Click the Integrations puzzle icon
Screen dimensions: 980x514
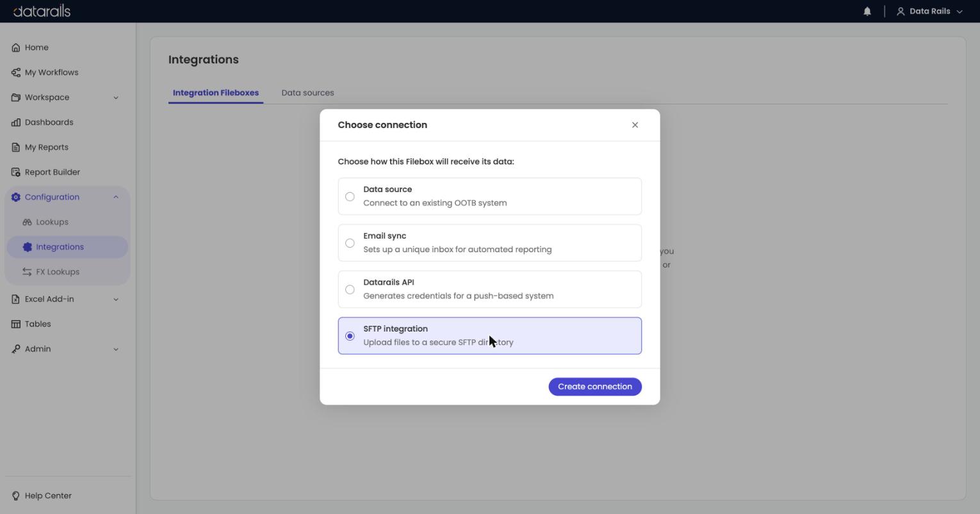27,247
